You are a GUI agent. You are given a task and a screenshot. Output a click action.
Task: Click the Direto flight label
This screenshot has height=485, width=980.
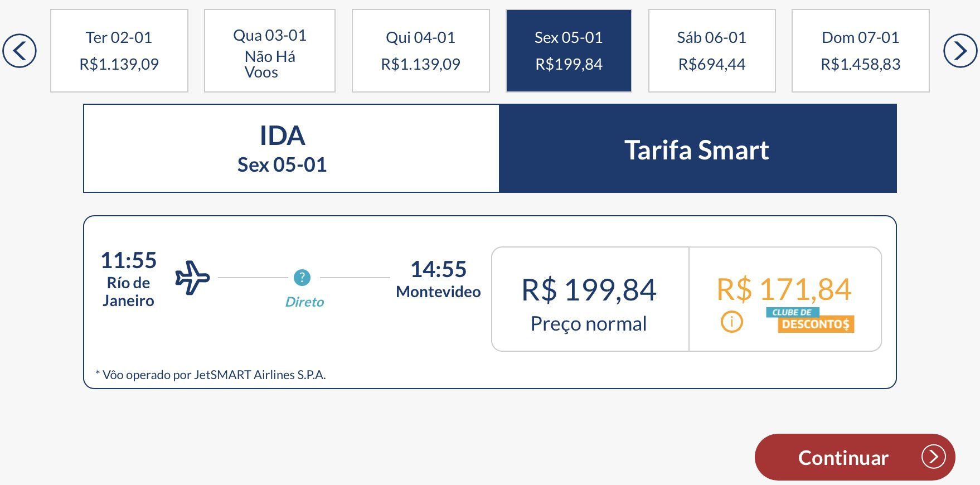pyautogui.click(x=304, y=302)
